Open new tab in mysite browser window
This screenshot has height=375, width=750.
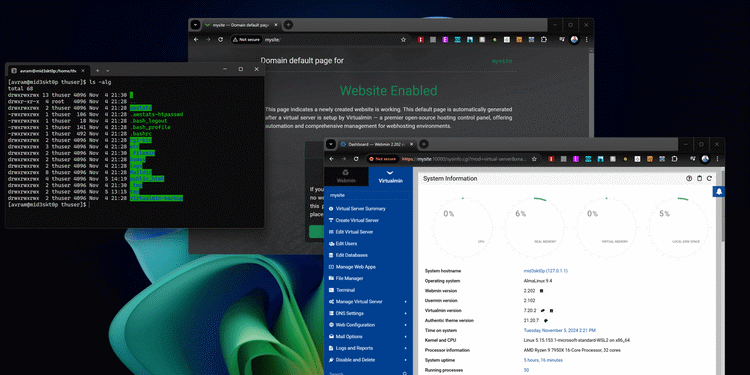click(288, 25)
